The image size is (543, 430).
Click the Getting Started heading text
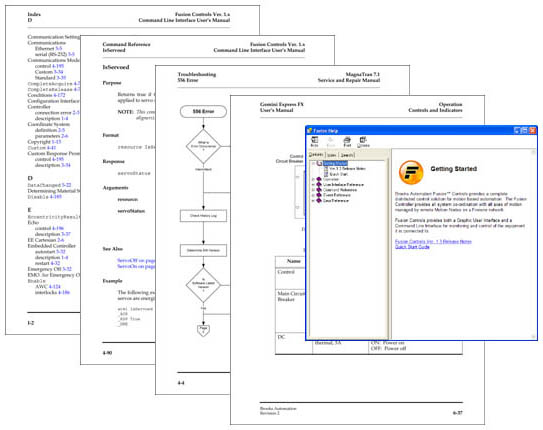(454, 169)
